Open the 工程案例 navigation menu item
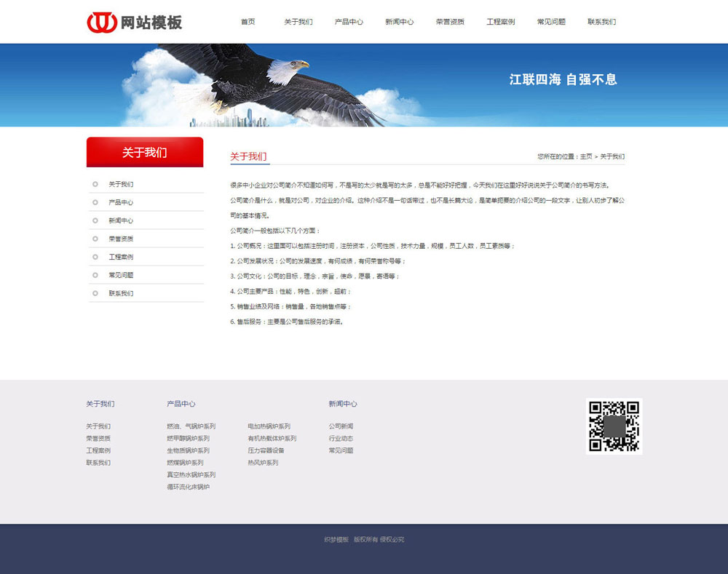 [499, 22]
